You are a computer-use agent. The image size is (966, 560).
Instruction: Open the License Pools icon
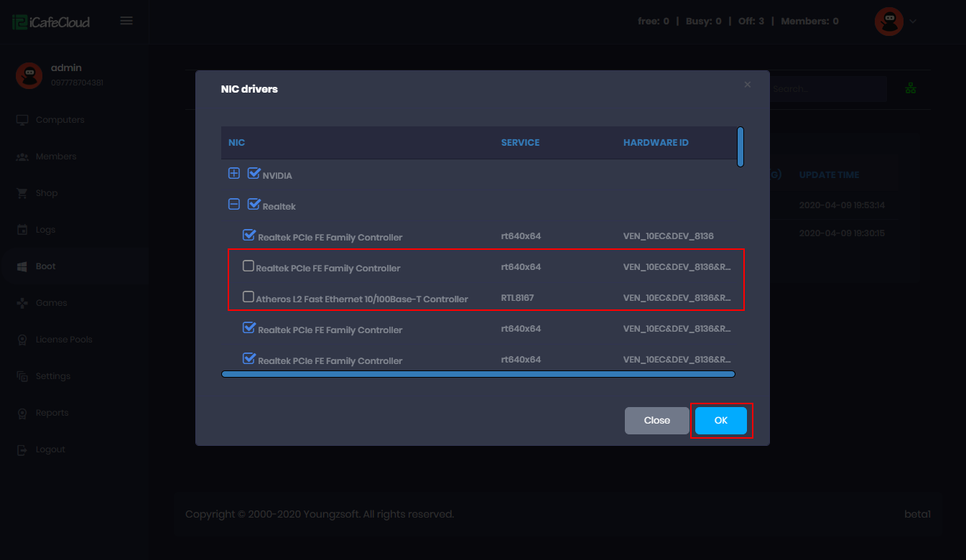click(x=22, y=339)
